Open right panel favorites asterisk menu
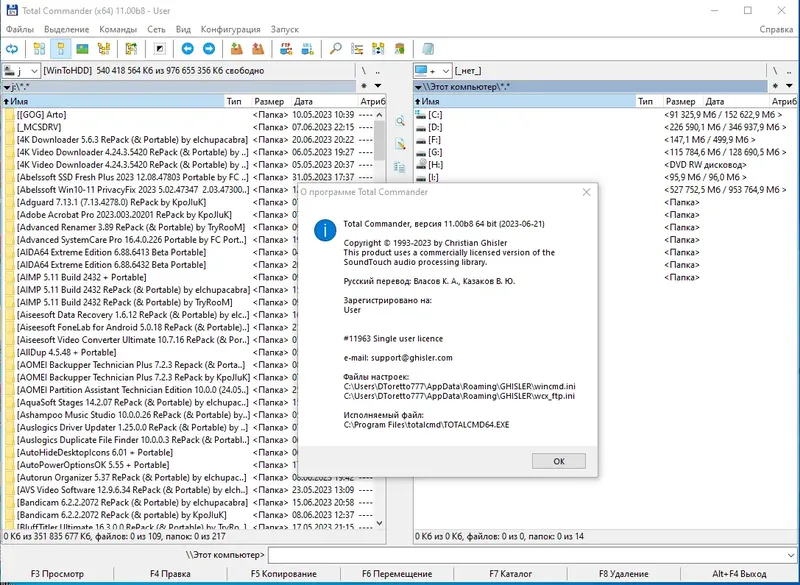Image resolution: width=800 pixels, height=585 pixels. pos(775,86)
